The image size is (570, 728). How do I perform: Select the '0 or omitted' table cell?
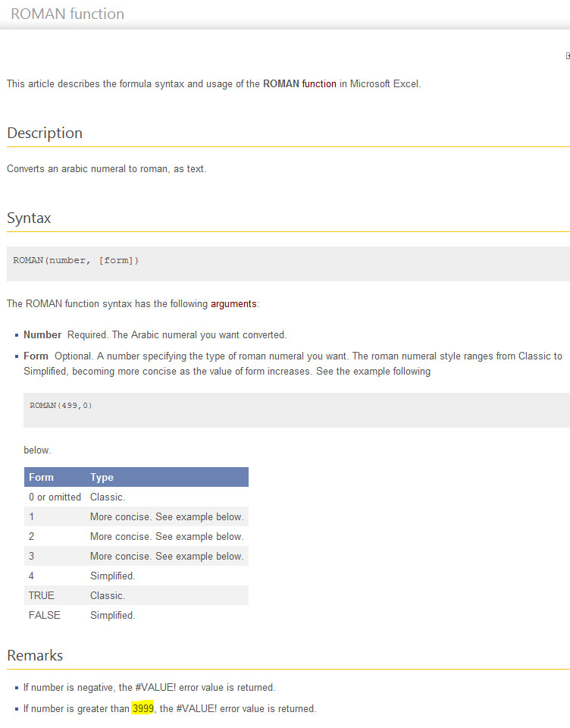tap(55, 497)
